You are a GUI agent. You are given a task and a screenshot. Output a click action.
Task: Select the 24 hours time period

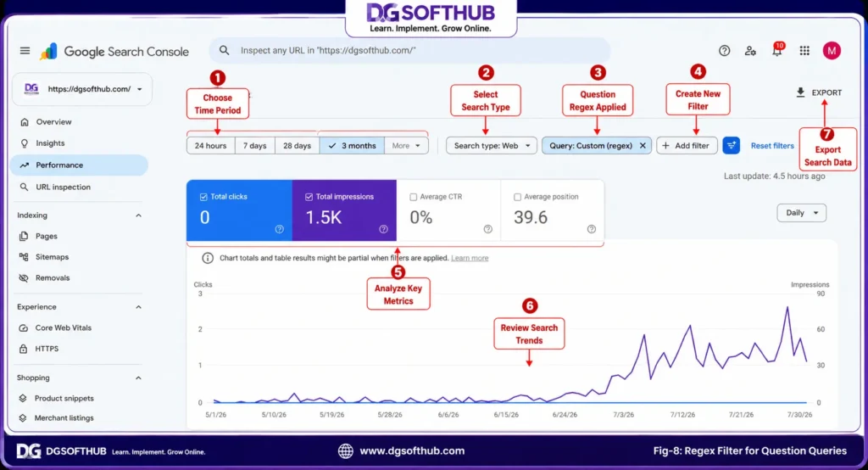click(211, 146)
